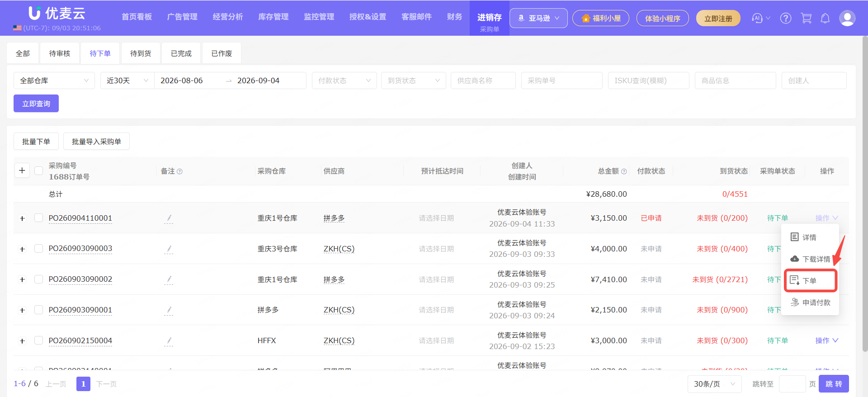Switch to the 已完成 tab
Image resolution: width=868 pixels, height=397 pixels.
[181, 53]
